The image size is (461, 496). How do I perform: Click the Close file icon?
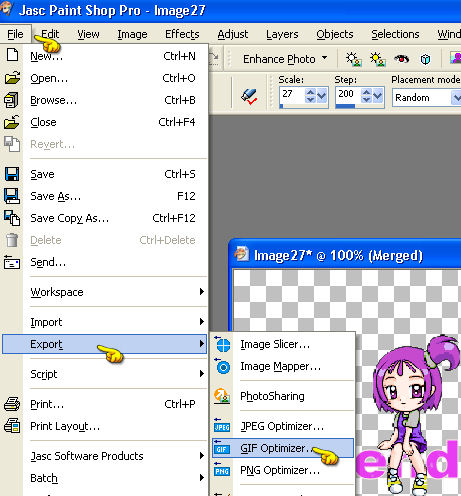12,122
